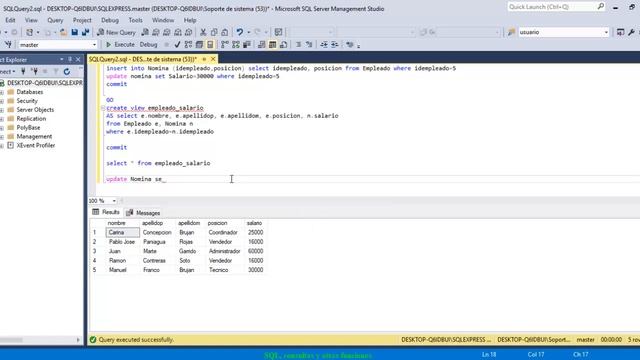Click the Display Estimated Execution Plan icon
This screenshot has width=640, height=360.
click(188, 44)
